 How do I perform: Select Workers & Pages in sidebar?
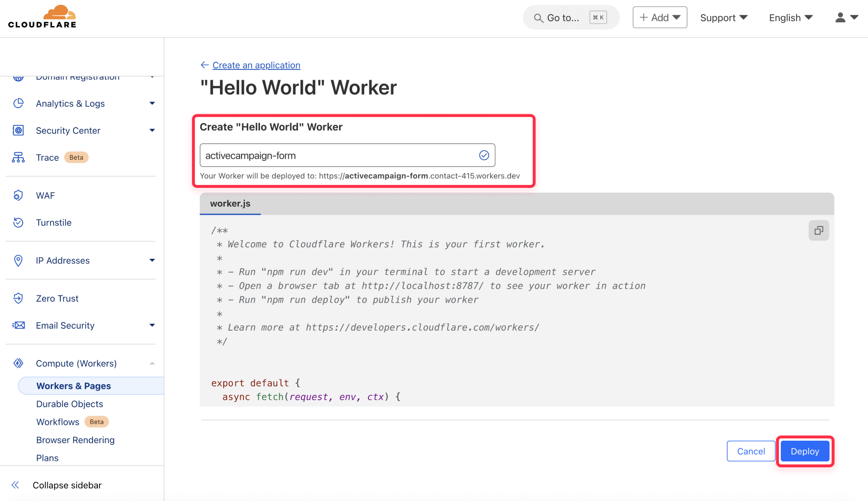[91, 386]
